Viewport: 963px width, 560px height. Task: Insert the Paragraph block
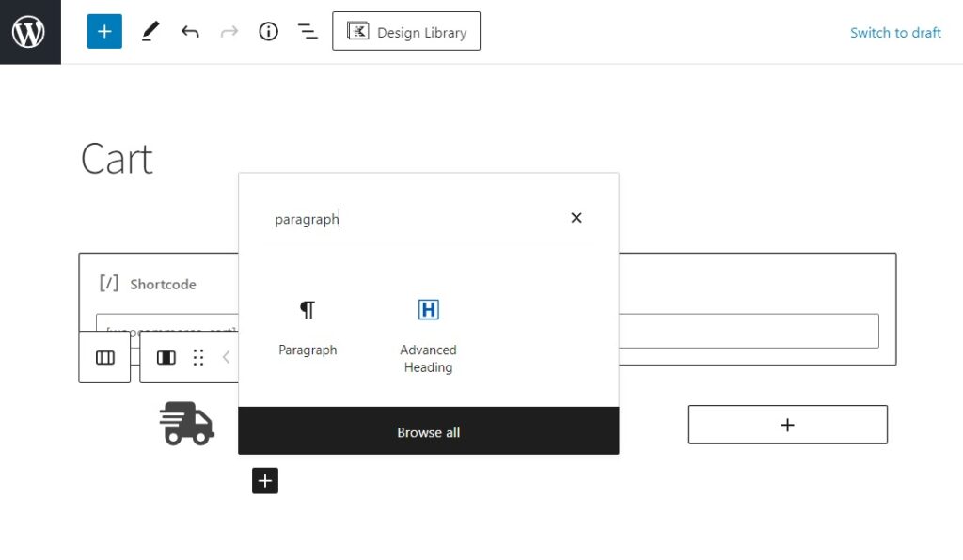coord(308,327)
